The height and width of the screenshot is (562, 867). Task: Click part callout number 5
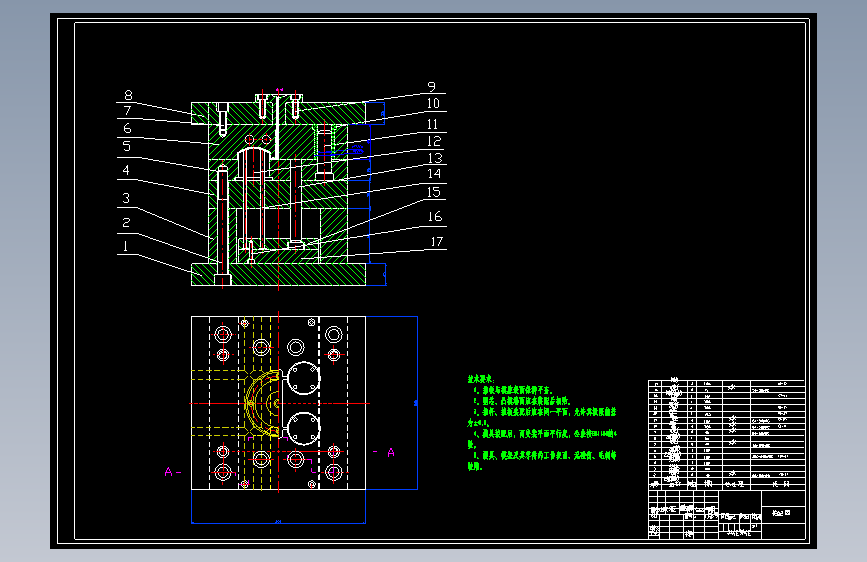pos(127,146)
